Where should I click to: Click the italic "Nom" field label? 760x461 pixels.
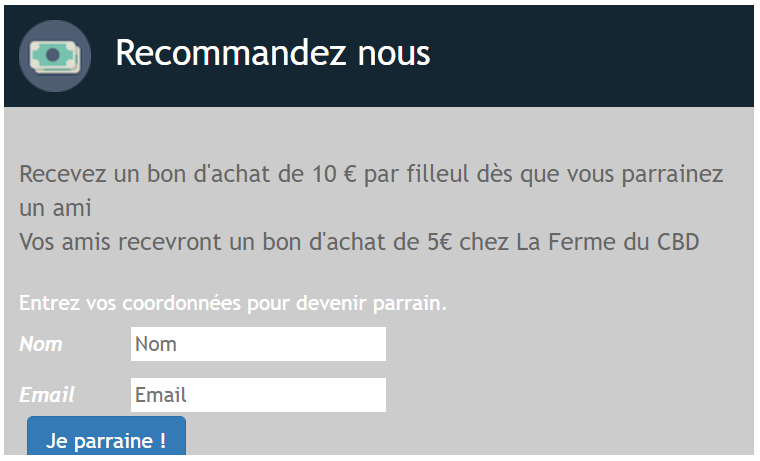41,344
